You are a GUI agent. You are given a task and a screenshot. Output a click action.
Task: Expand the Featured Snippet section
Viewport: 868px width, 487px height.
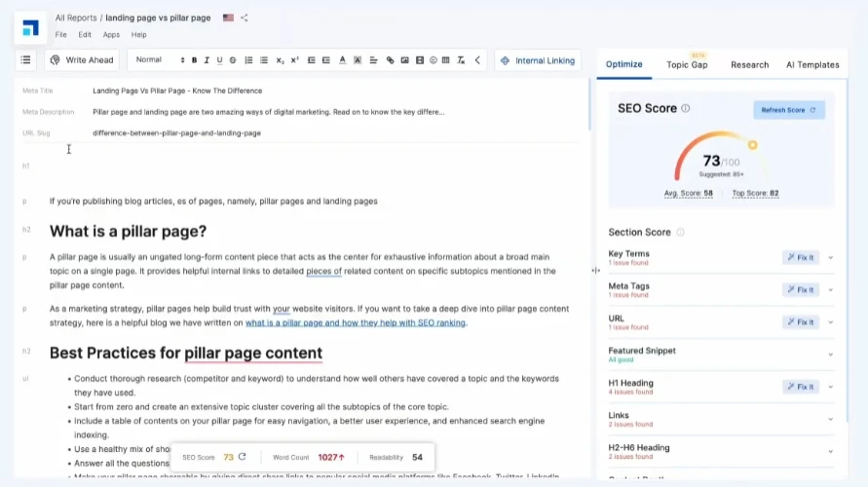point(830,355)
